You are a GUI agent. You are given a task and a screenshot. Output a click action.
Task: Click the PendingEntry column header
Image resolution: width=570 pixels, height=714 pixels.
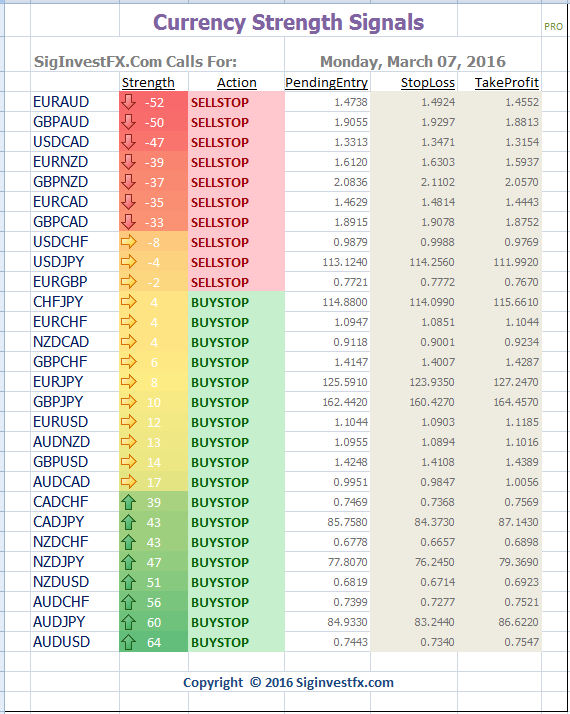pyautogui.click(x=326, y=82)
